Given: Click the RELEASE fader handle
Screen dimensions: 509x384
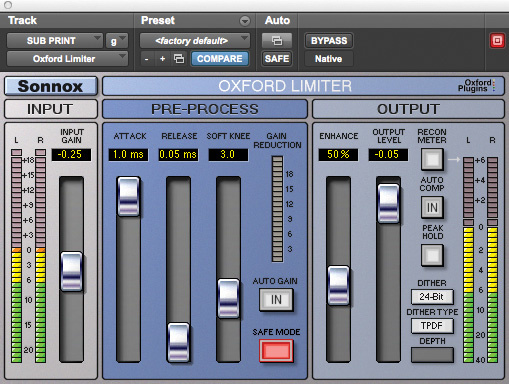Looking at the screenshot, I should 178,342.
